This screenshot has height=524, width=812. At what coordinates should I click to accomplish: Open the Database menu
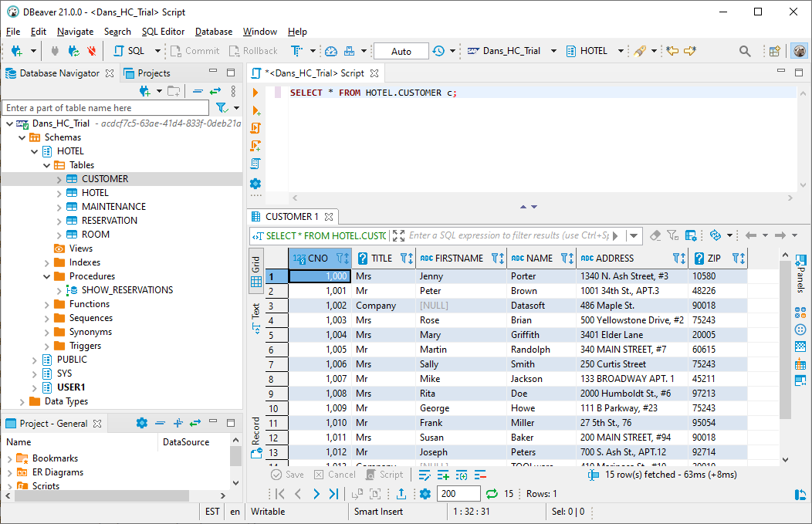click(214, 32)
